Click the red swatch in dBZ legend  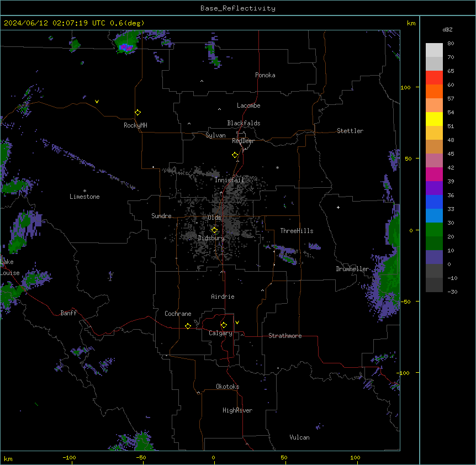434,78
